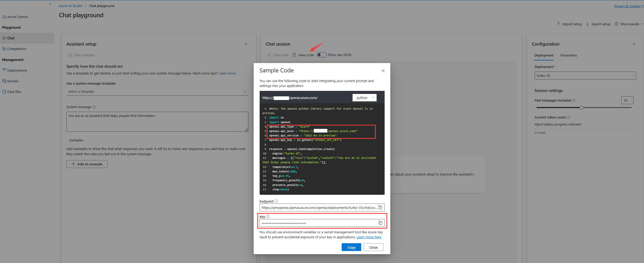The image size is (644, 263).
Task: Click the 'Chat playground' page heading
Action: [81, 15]
